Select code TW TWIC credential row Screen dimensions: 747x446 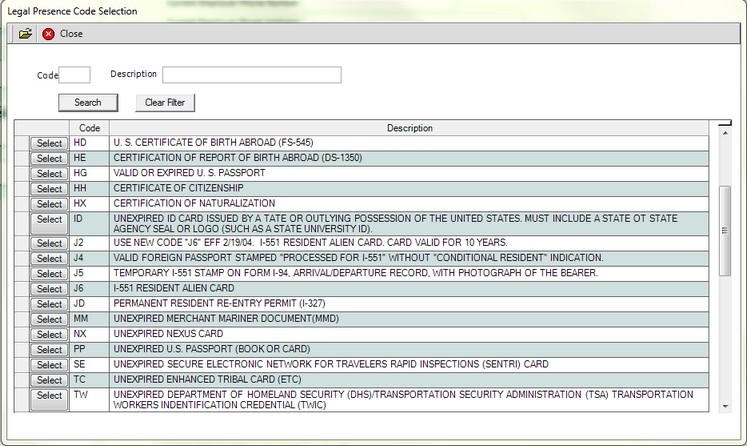49,397
